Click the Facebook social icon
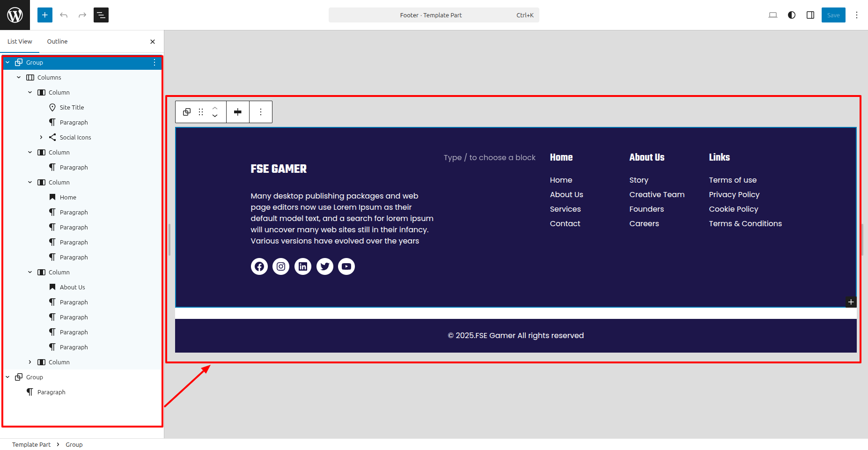The width and height of the screenshot is (868, 450). click(x=259, y=266)
